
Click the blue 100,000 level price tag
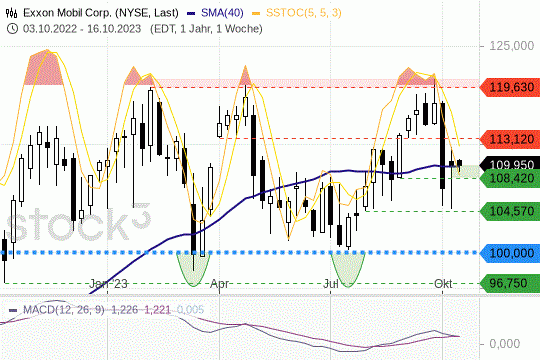coord(509,253)
